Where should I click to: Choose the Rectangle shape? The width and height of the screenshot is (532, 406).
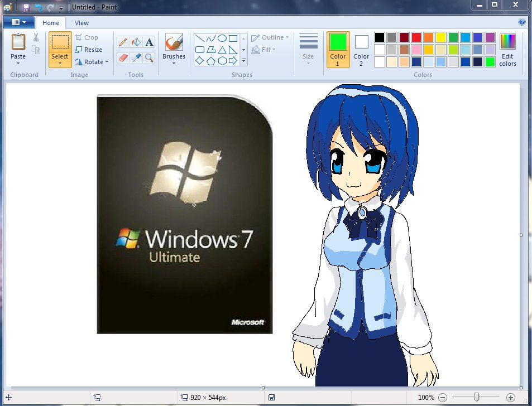click(233, 38)
